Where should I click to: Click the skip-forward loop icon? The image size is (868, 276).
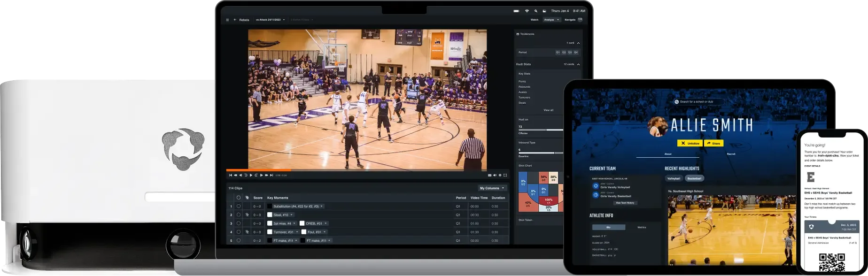click(256, 175)
